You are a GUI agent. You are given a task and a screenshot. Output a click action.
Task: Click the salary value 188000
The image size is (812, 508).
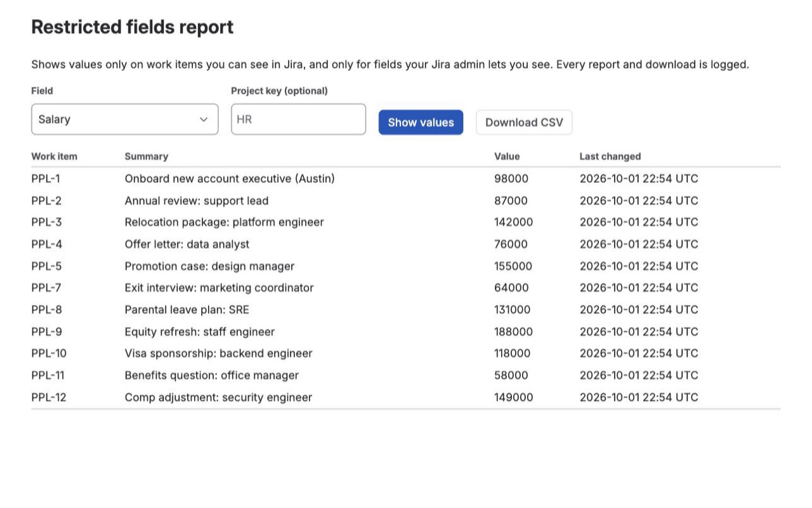pos(514,331)
